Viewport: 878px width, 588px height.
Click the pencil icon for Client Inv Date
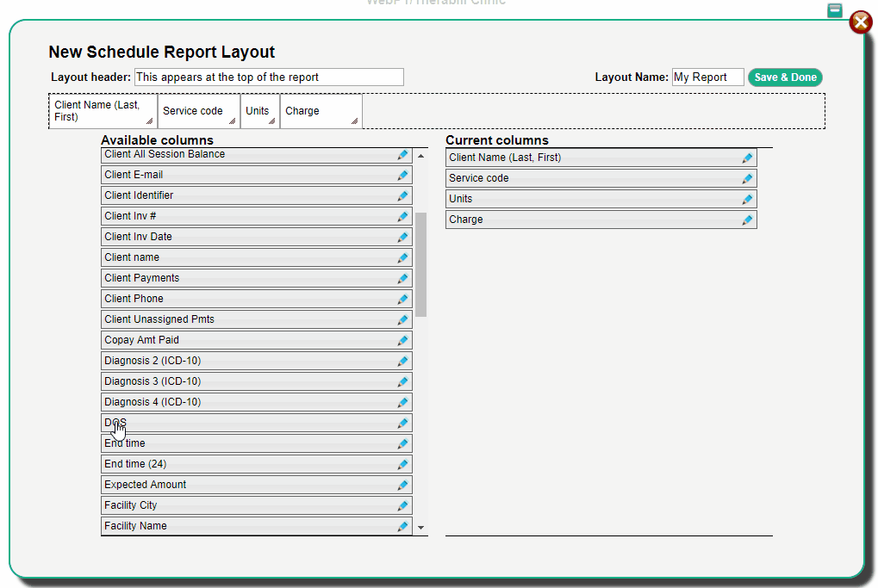pos(402,238)
